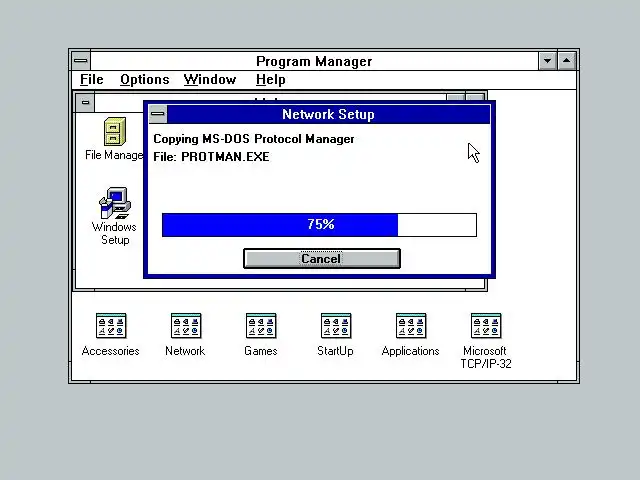
Task: Click the Program Manager control-menu box
Action: (81, 61)
